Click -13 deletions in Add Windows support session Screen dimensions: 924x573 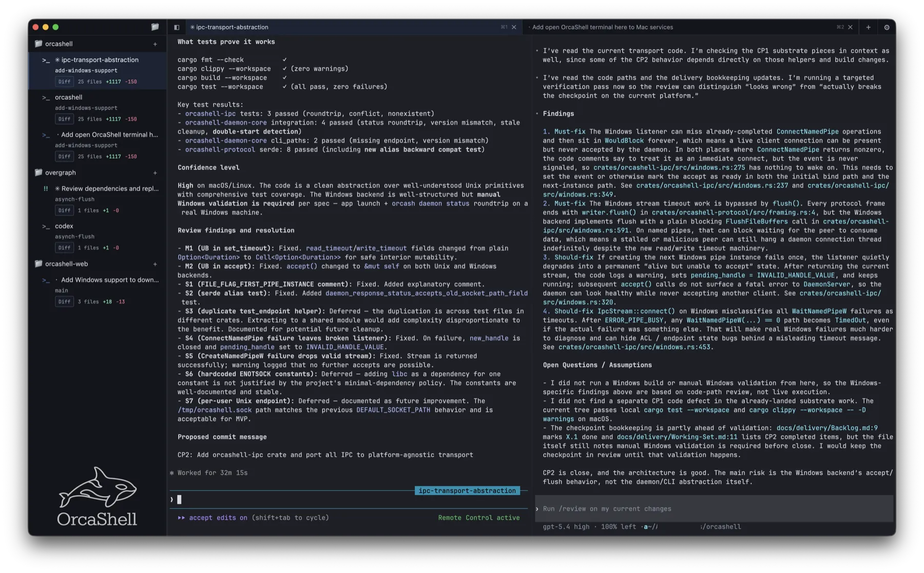pos(121,302)
